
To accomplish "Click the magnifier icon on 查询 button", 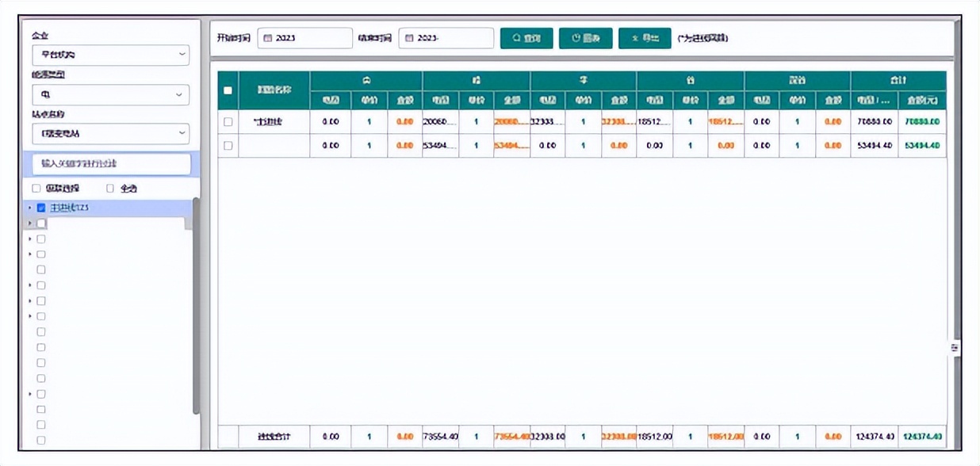I will [517, 38].
